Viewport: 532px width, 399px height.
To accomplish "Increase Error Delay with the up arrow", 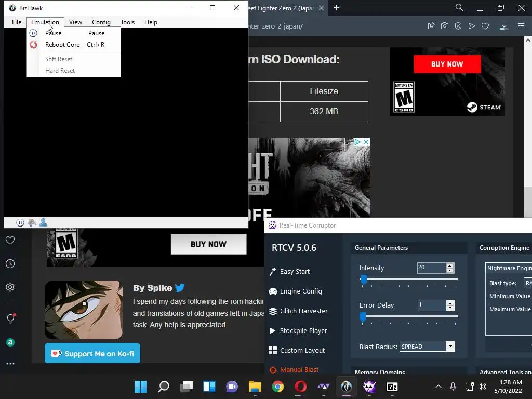I will (x=450, y=303).
